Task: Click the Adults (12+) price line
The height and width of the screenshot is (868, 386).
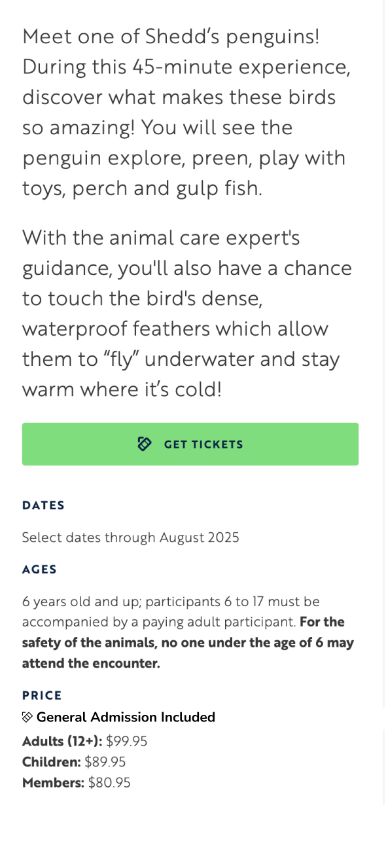Action: 85,742
